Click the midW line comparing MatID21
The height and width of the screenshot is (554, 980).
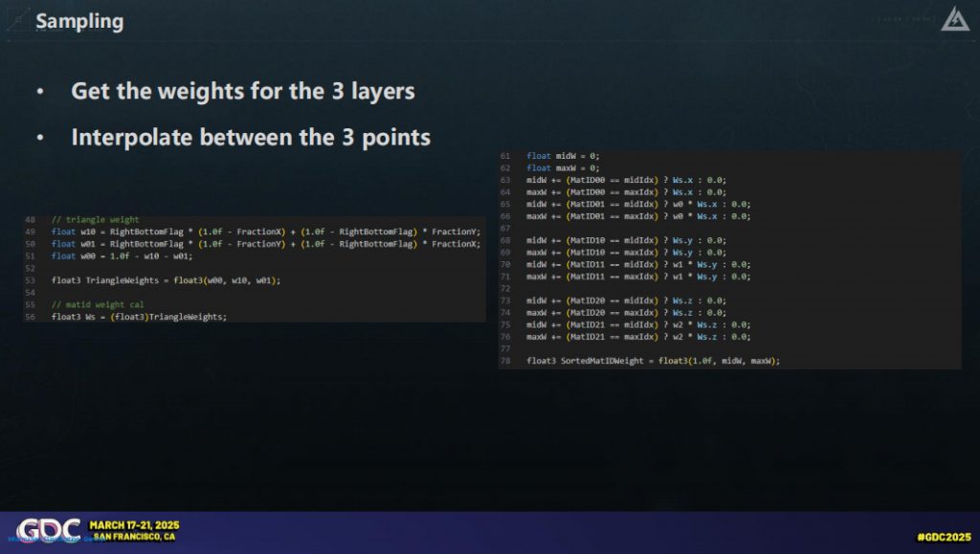(638, 324)
